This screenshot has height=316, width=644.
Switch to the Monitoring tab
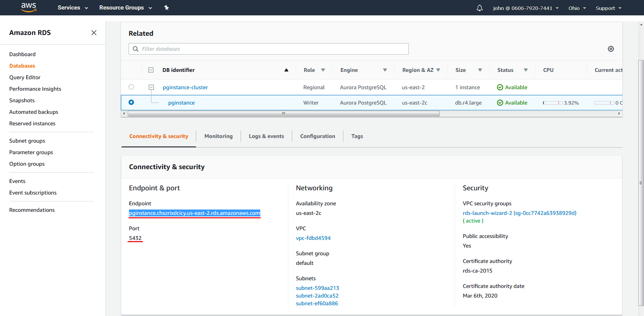[219, 136]
